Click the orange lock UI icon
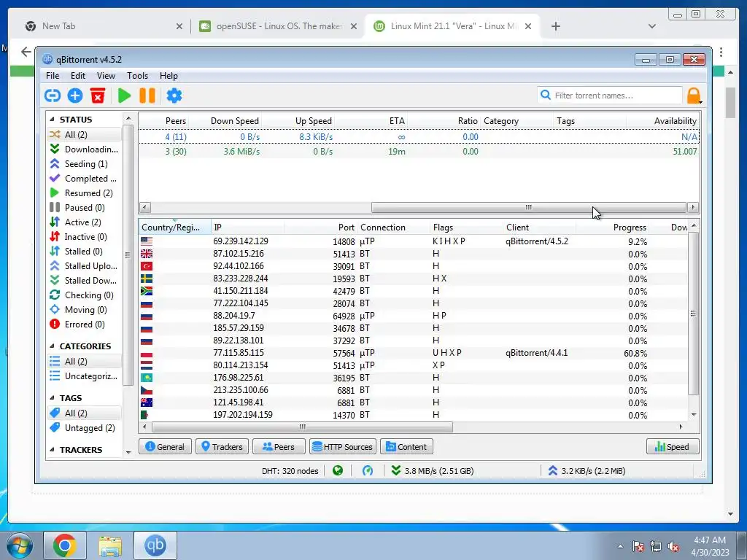 click(x=694, y=96)
